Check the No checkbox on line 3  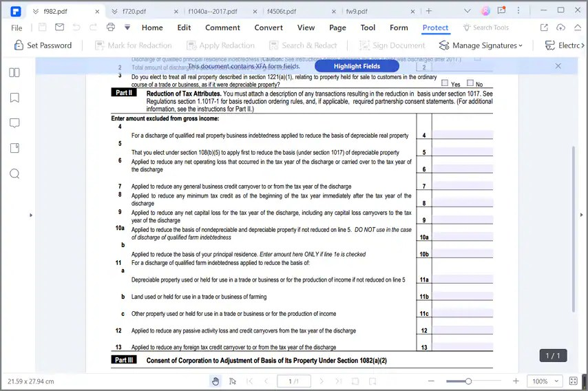coord(470,83)
